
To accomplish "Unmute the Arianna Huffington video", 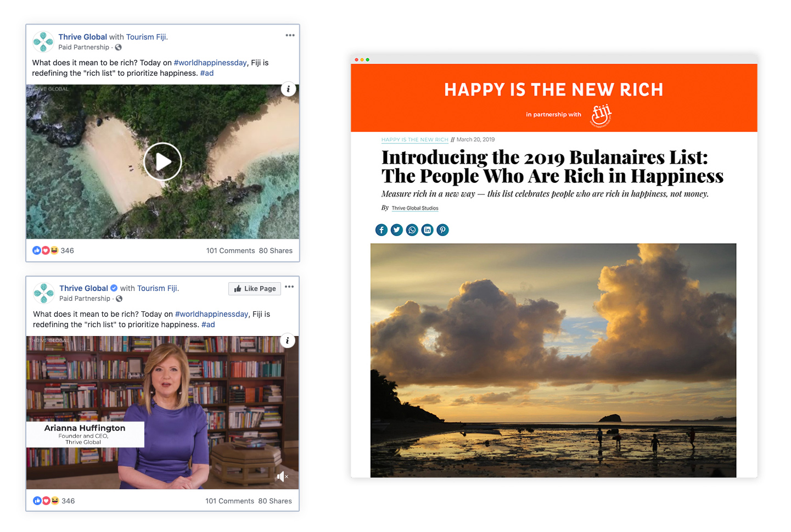I will click(x=282, y=477).
